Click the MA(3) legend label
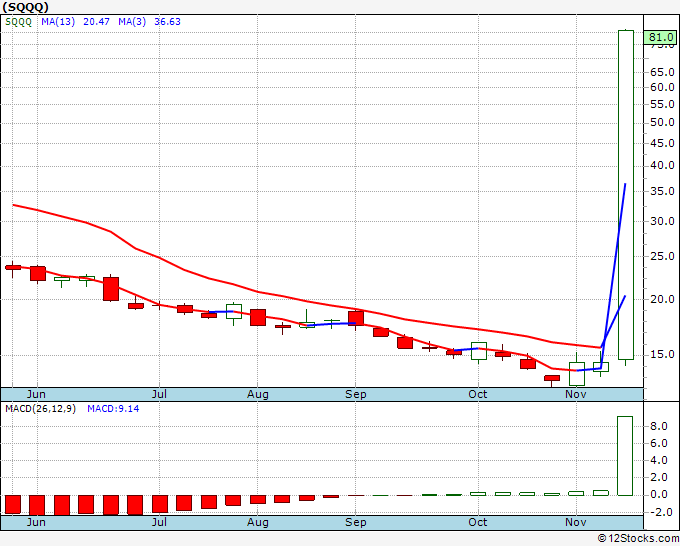 pyautogui.click(x=132, y=22)
